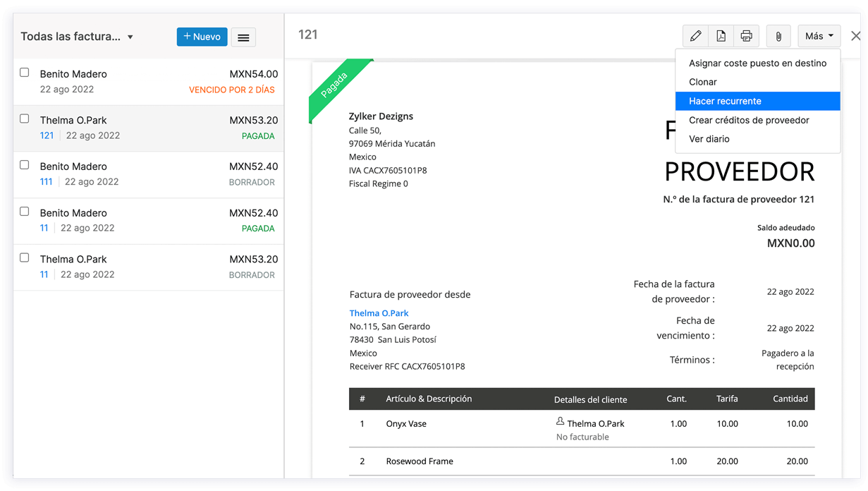Open the Thelma O.Park vendor link
This screenshot has height=491, width=868.
pyautogui.click(x=379, y=313)
